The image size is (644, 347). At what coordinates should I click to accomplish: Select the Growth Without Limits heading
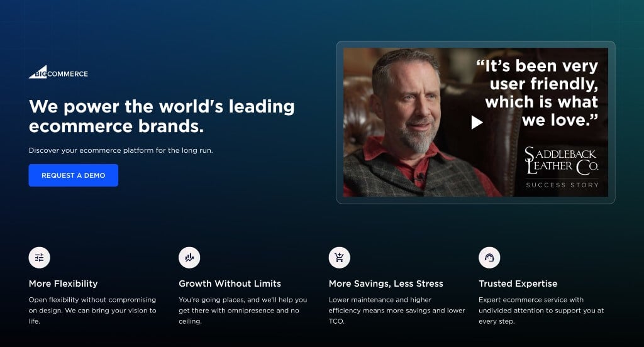pyautogui.click(x=230, y=284)
